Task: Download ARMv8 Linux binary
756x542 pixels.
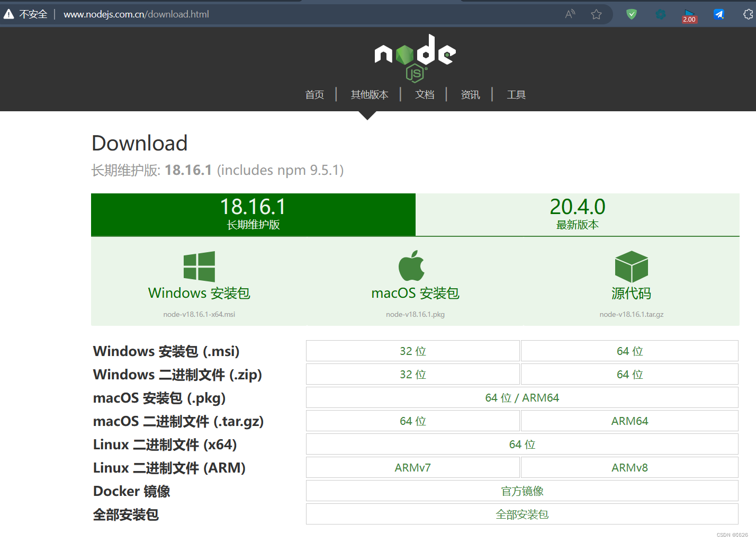Action: (630, 467)
